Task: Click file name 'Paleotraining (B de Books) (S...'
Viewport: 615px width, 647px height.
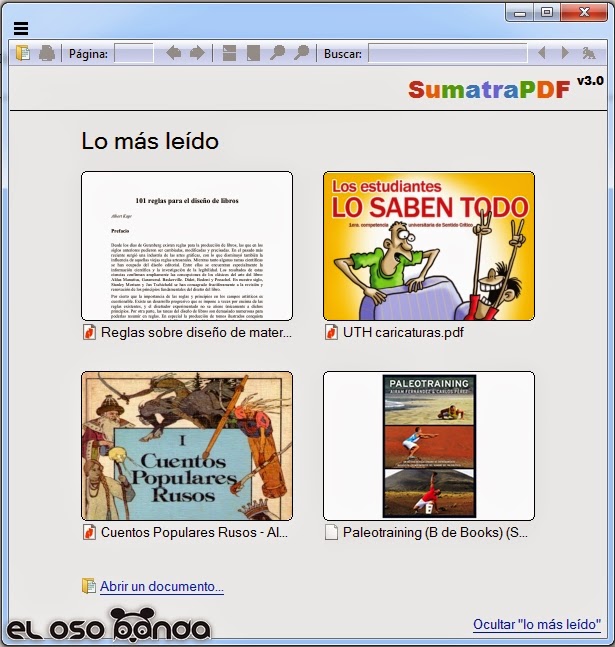Action: click(x=435, y=532)
